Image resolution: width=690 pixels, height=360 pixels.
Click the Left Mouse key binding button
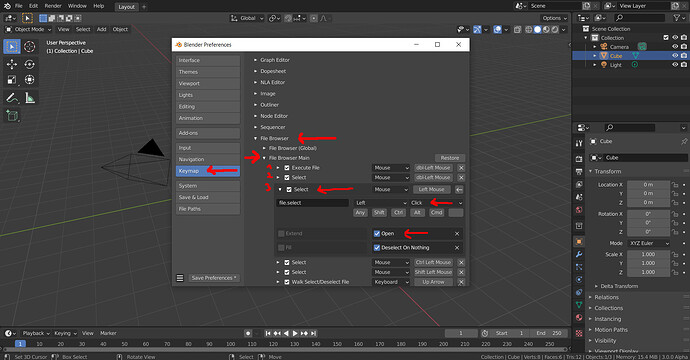(x=431, y=189)
